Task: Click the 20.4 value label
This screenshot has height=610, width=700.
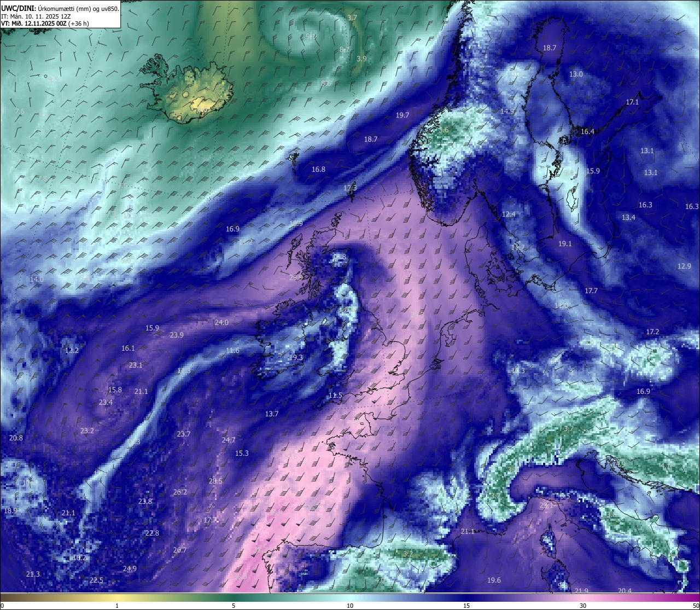Action: (x=625, y=590)
